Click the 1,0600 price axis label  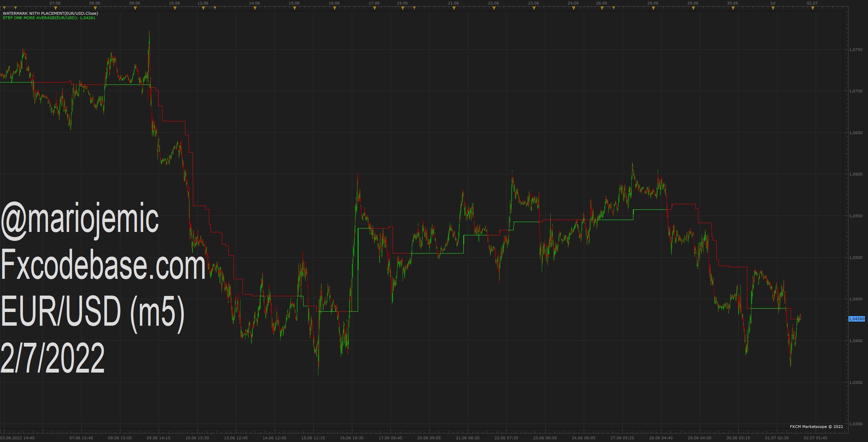pyautogui.click(x=856, y=174)
